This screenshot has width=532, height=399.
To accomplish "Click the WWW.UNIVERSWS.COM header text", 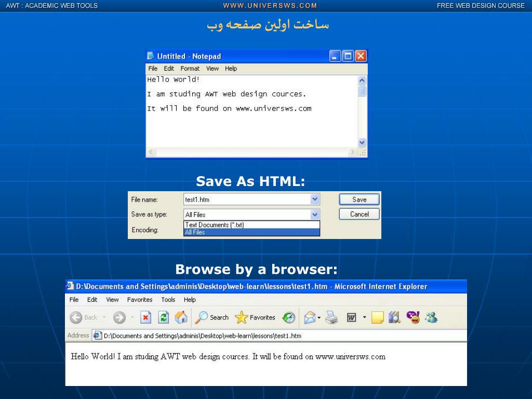I will pos(270,6).
